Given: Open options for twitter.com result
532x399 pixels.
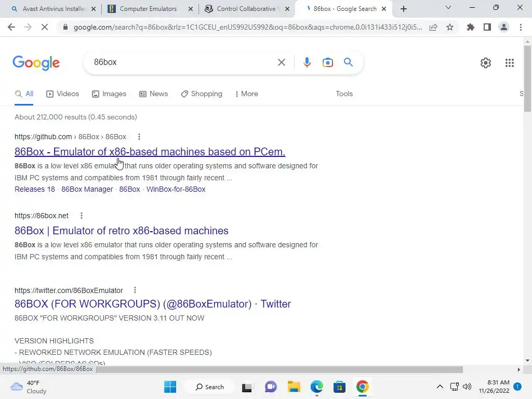Looking at the screenshot, I should click(x=135, y=290).
